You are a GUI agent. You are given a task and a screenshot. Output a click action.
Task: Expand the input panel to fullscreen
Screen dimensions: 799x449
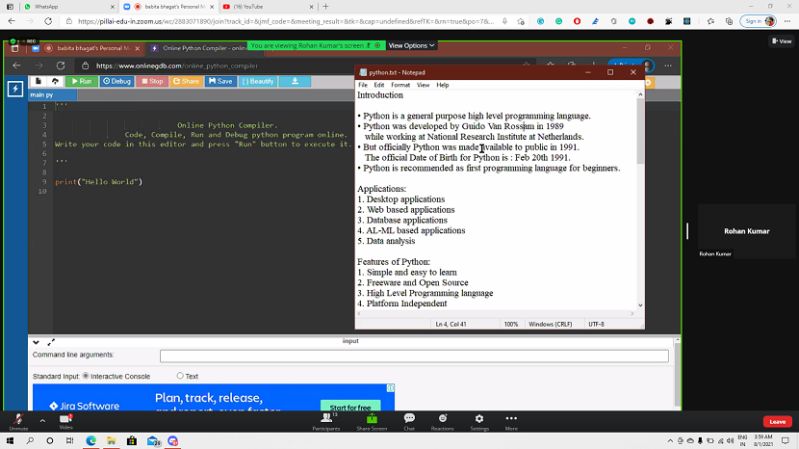pos(51,342)
